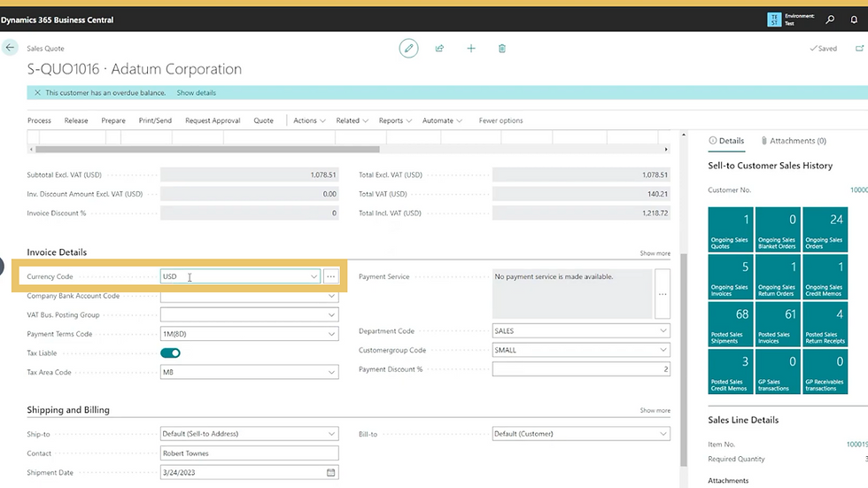Image resolution: width=868 pixels, height=488 pixels.
Task: Expand Currency Code dropdown
Action: [x=314, y=276]
